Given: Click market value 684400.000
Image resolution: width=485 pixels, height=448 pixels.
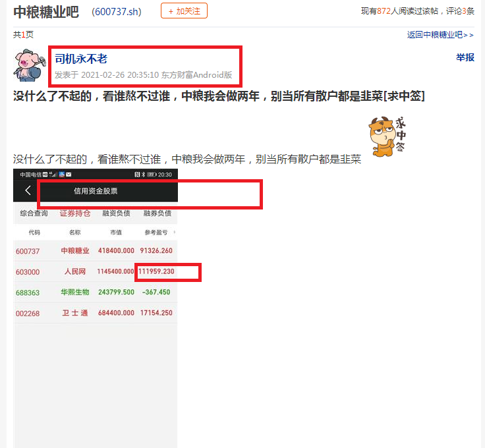Looking at the screenshot, I should [116, 312].
